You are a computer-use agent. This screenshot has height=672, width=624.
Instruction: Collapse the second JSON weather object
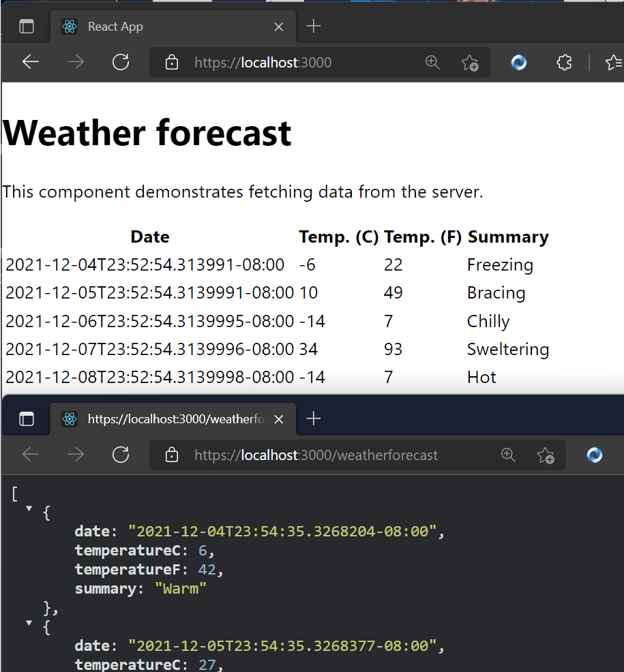[x=28, y=622]
